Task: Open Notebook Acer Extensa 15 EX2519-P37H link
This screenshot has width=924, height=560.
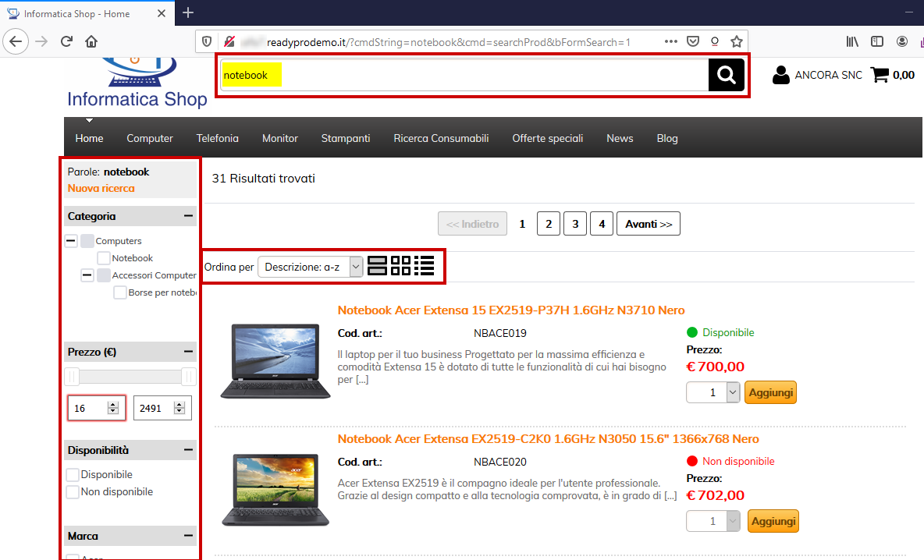Action: 511,310
